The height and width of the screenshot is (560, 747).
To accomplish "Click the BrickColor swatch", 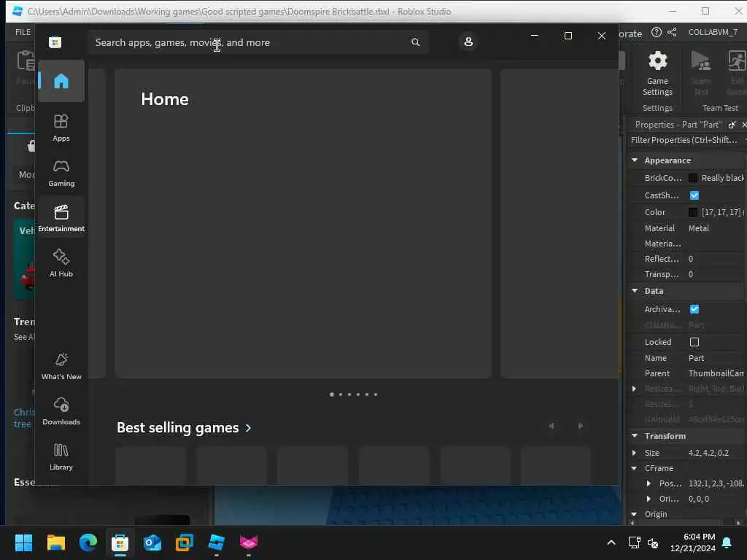I will [x=693, y=178].
